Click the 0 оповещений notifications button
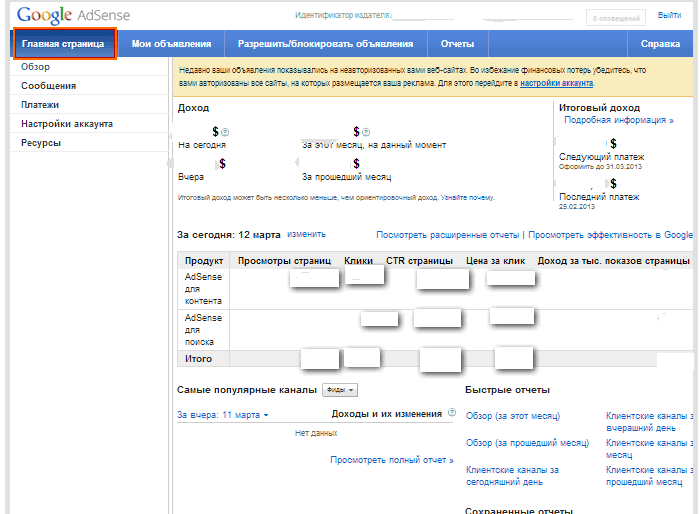Screen dimensions: 699x514 click(x=616, y=18)
